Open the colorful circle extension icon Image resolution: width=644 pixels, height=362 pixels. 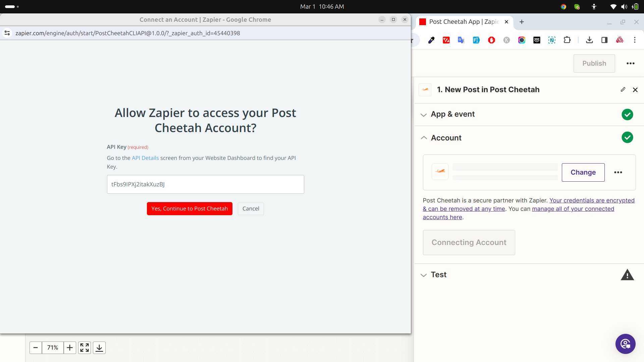(522, 40)
